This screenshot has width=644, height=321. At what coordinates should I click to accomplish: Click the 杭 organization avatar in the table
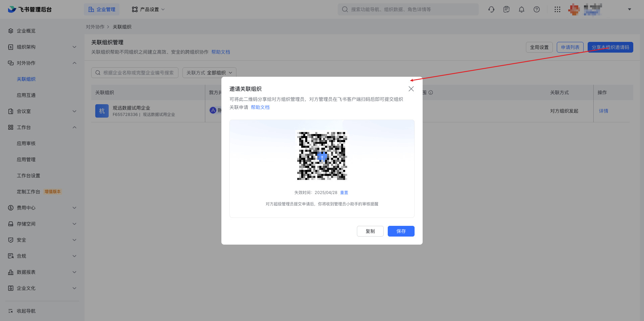tap(102, 111)
